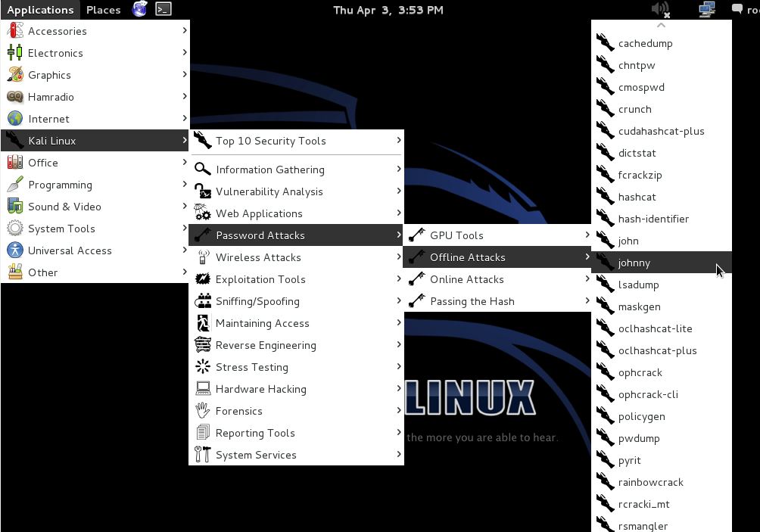Launch the crunch wordlist tool
The image size is (760, 532).
pyautogui.click(x=662, y=109)
